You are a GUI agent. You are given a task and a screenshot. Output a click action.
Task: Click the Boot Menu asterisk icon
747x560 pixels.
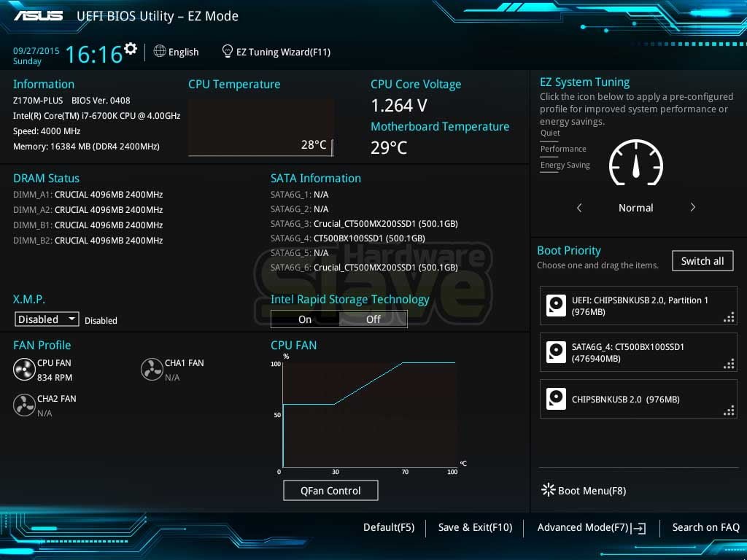549,489
